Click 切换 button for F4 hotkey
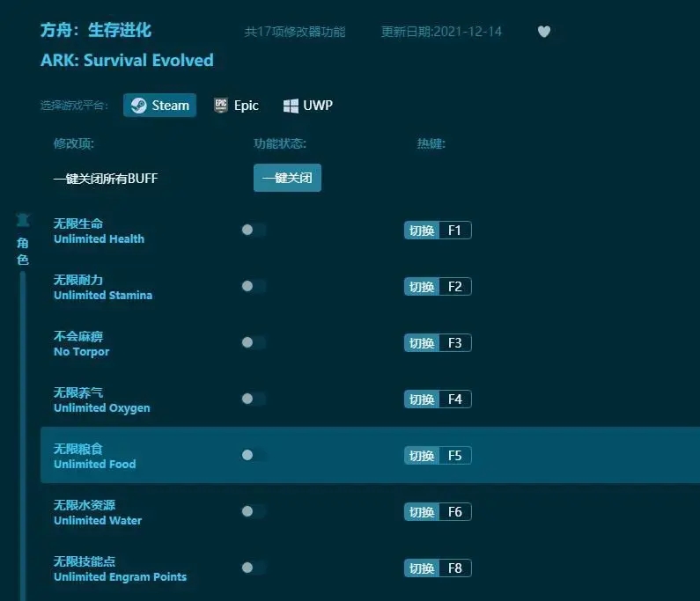 click(x=422, y=399)
